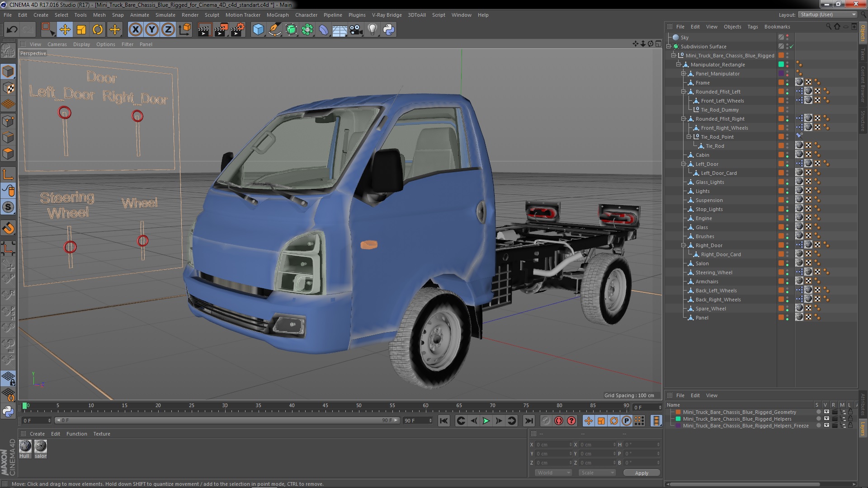Toggle View for Geometry layer
Viewport: 868px width, 488px height.
(x=826, y=412)
